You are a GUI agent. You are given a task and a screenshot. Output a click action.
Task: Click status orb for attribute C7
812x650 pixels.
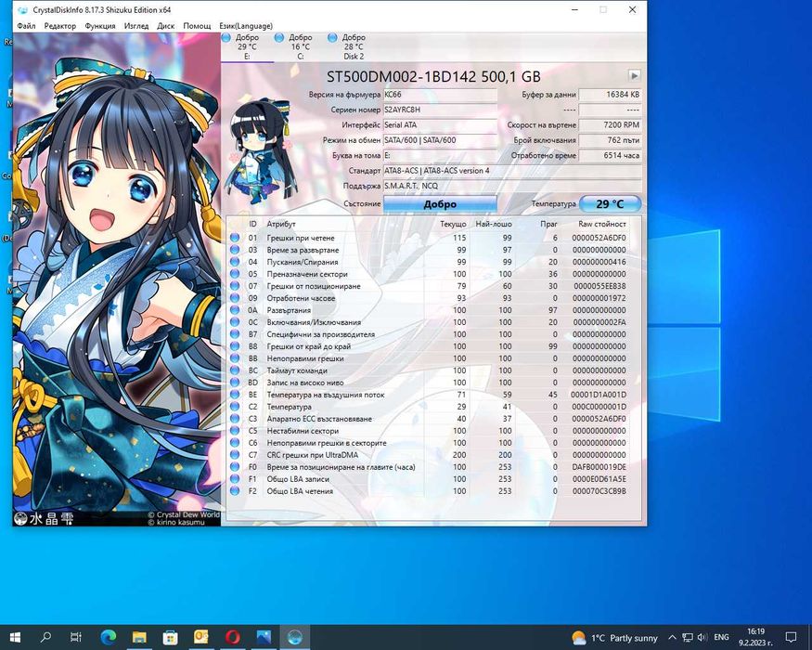coord(235,455)
